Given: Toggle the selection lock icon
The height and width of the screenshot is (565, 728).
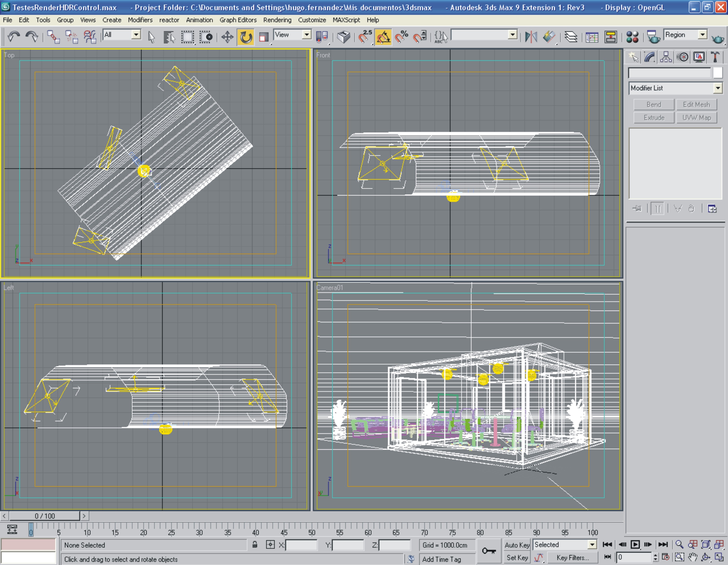Looking at the screenshot, I should pos(255,545).
